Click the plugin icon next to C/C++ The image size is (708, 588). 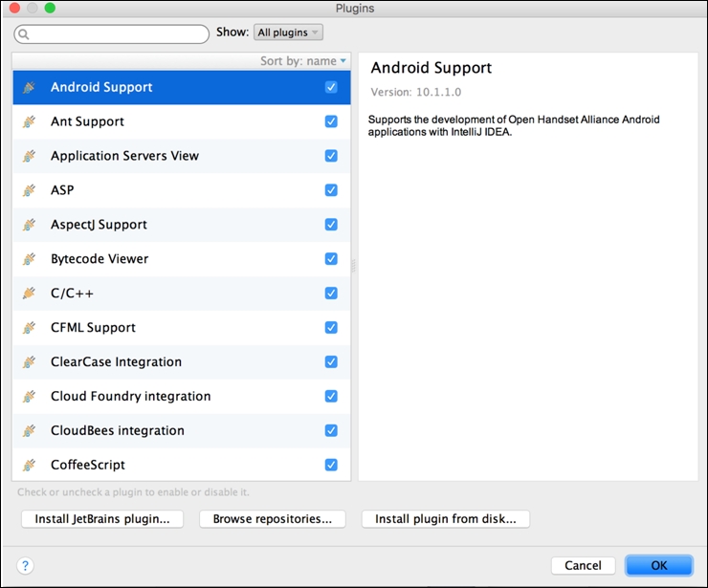(30, 294)
